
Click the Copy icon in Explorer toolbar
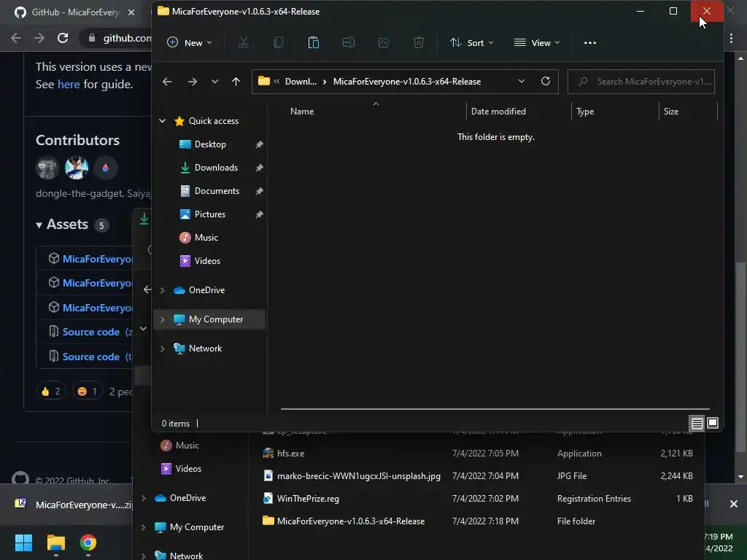pos(279,43)
